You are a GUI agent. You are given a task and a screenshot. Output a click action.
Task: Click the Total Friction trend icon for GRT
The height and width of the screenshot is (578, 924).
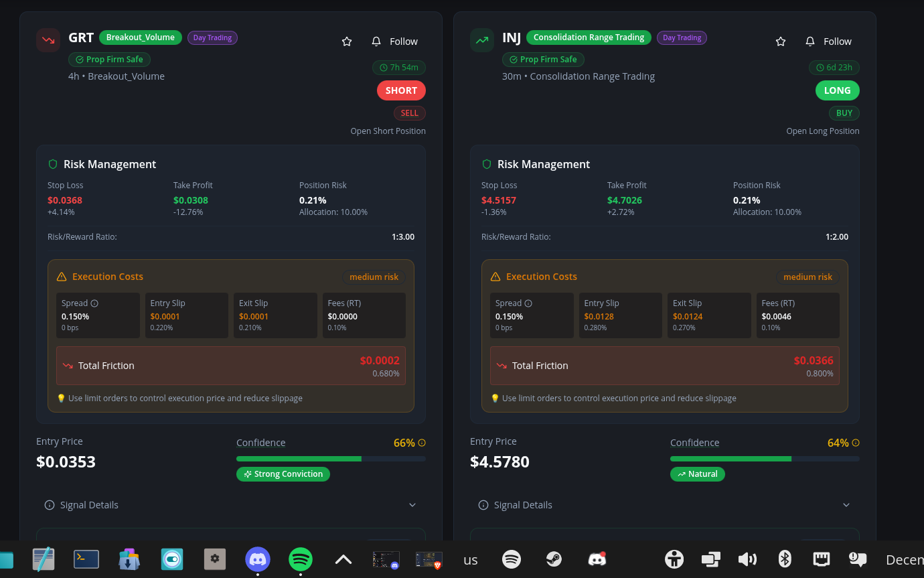pos(66,366)
